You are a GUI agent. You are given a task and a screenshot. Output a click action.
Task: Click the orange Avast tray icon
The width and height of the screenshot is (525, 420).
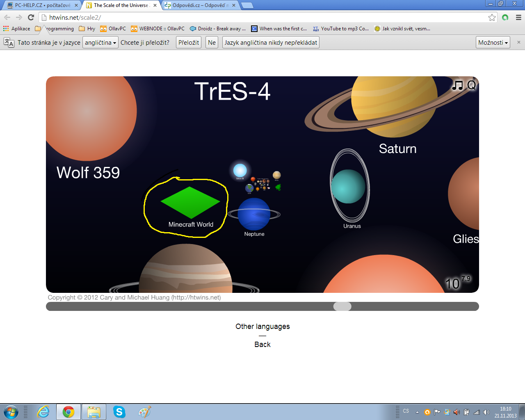click(427, 412)
